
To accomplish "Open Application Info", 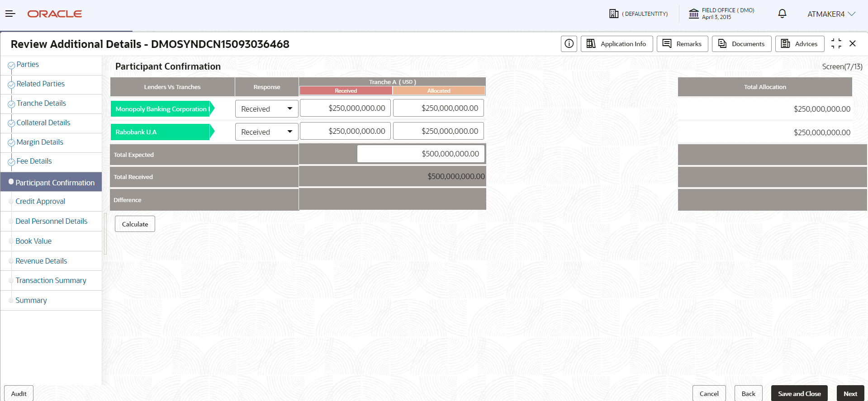I will click(x=617, y=44).
